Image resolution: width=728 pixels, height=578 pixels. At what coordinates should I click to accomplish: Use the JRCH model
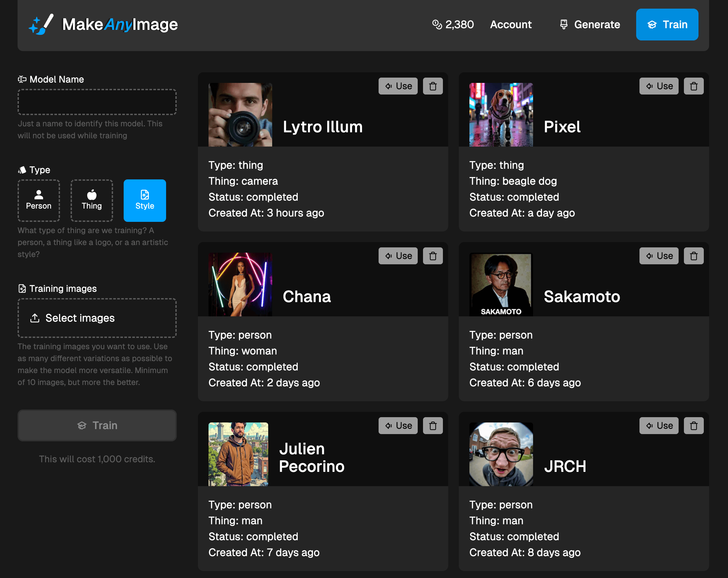point(658,426)
